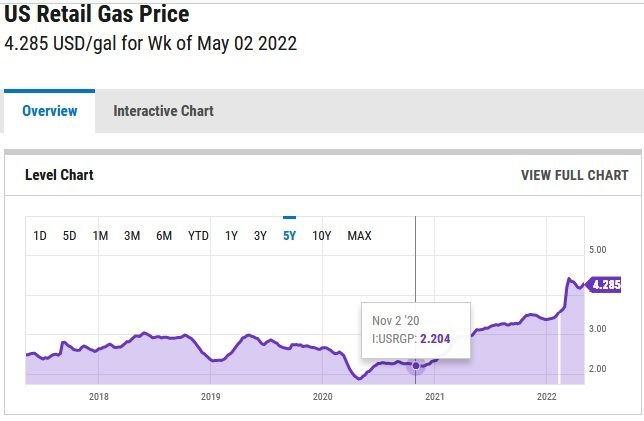Image resolution: width=644 pixels, height=421 pixels.
Task: Switch chart to 1Y range
Action: pyautogui.click(x=231, y=236)
